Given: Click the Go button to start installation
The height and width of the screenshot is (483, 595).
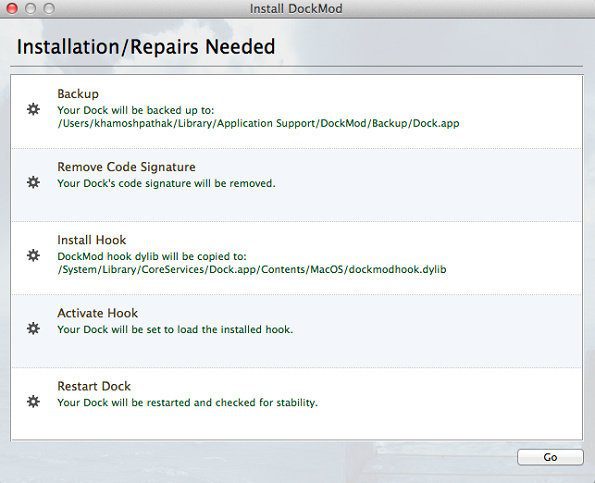Looking at the screenshot, I should pos(550,457).
